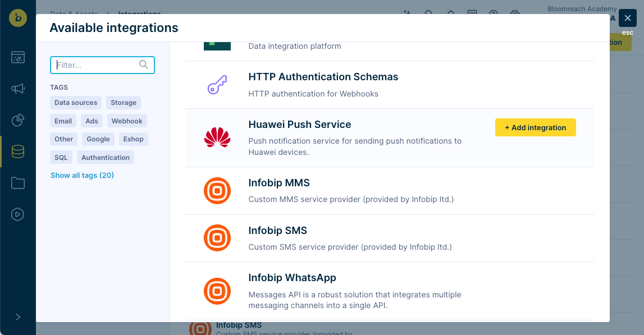The image size is (644, 335).
Task: Click the search magnifier in filter box
Action: tap(143, 65)
